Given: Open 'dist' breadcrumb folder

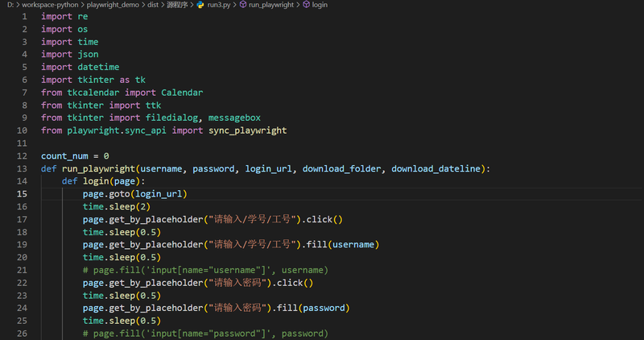Looking at the screenshot, I should (x=153, y=5).
